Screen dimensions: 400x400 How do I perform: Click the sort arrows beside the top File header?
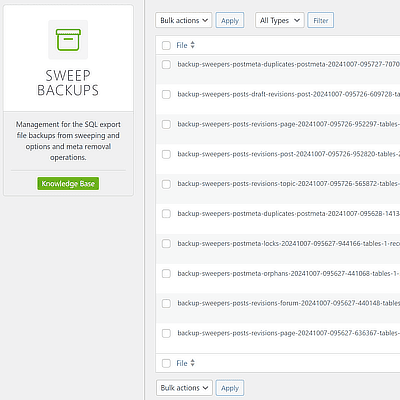(x=192, y=45)
